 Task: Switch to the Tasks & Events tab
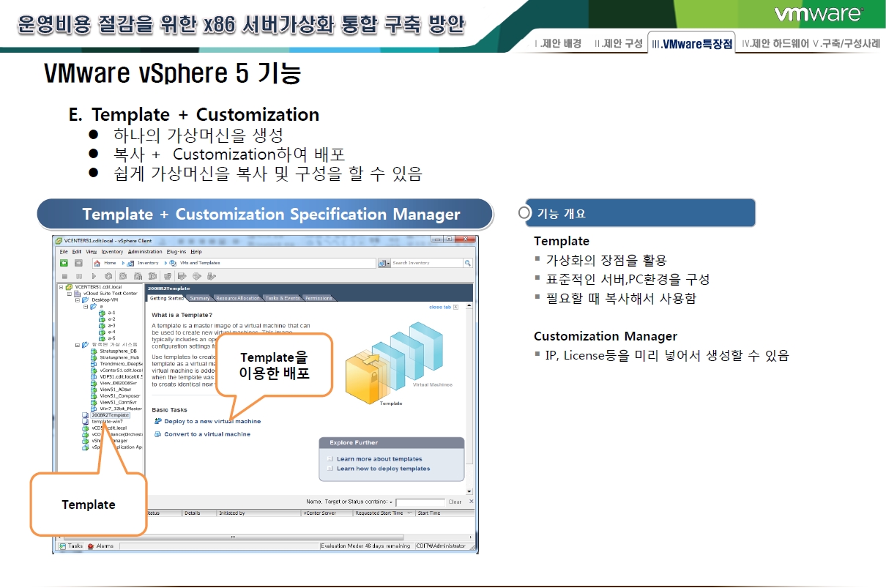282,298
